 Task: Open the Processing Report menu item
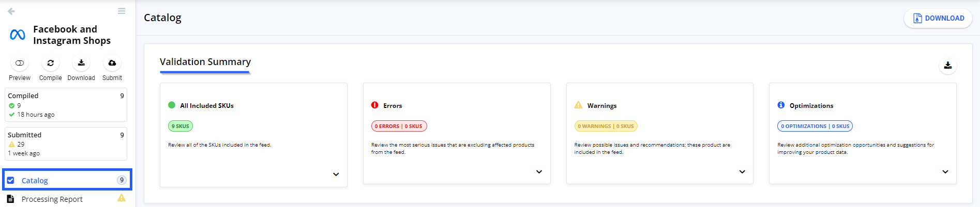pyautogui.click(x=67, y=199)
